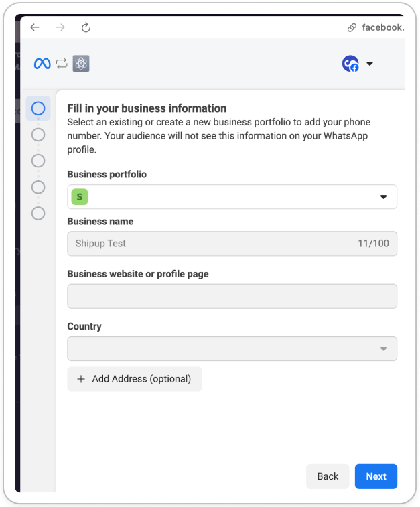Open the account dropdown arrow
Viewport: 420px width, 507px height.
pyautogui.click(x=370, y=64)
